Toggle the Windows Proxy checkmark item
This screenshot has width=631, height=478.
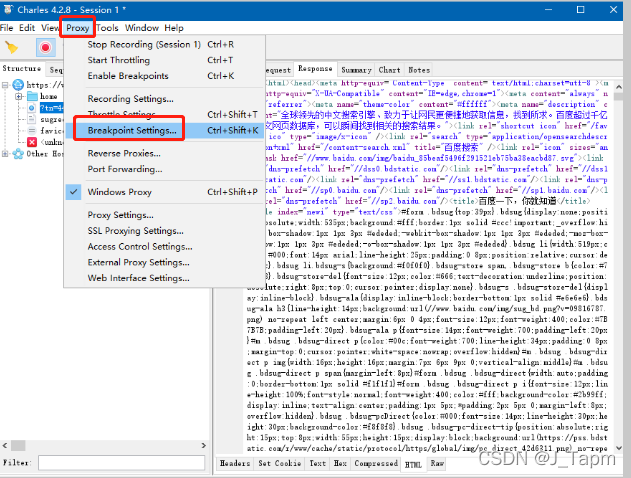click(164, 192)
